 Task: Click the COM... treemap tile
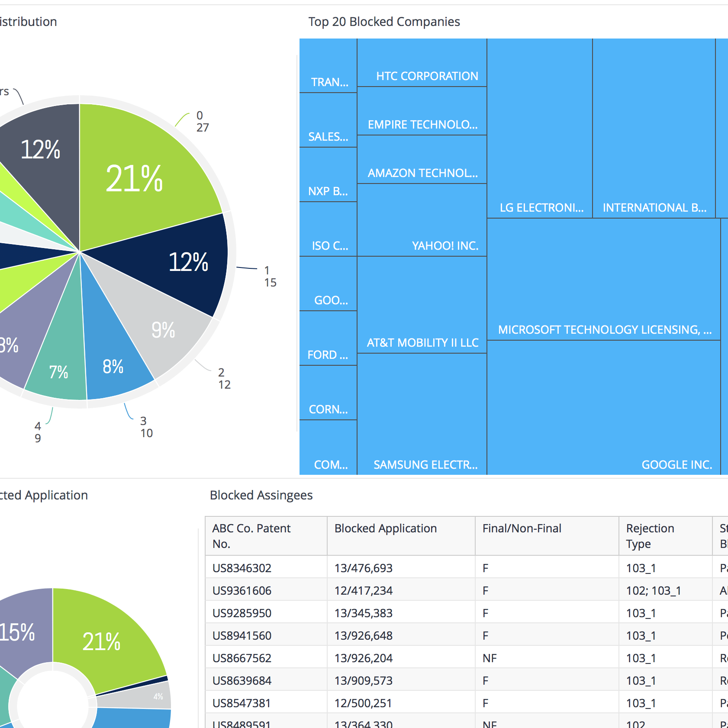pos(328,448)
